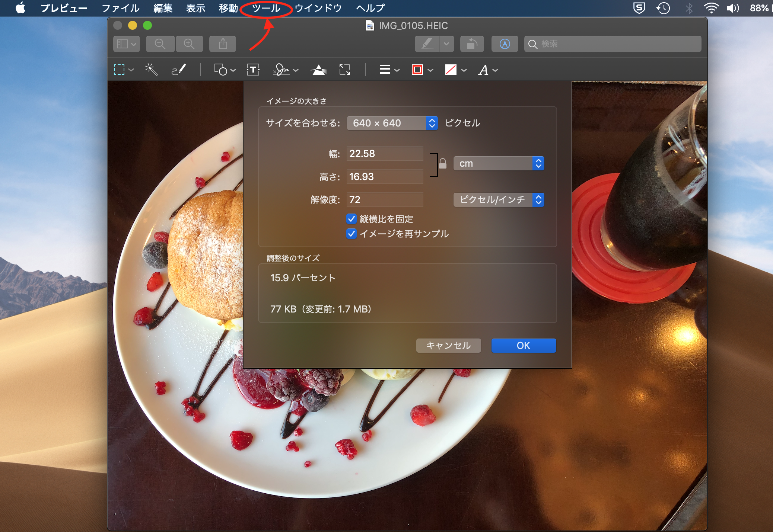Choose the rectangular selection tool

(x=119, y=70)
